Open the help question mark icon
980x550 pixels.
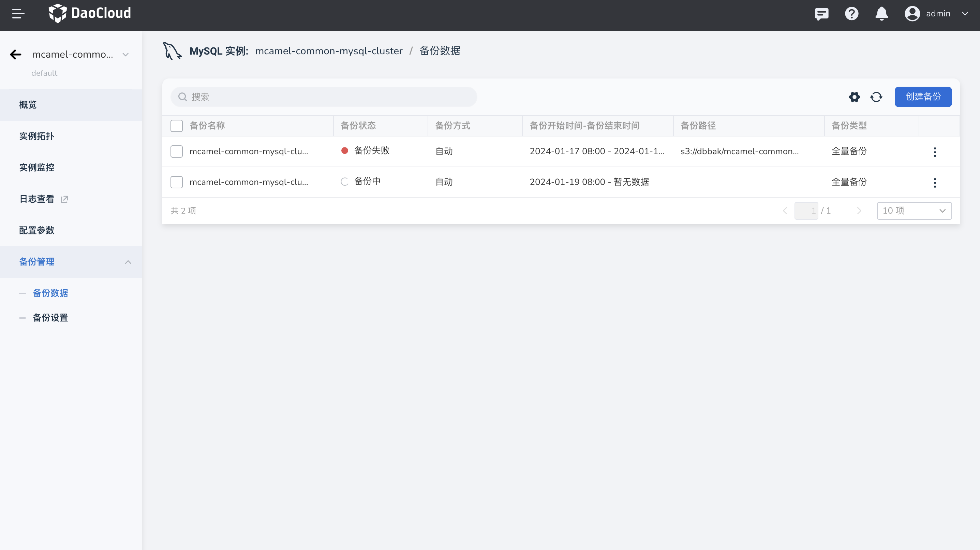click(851, 14)
